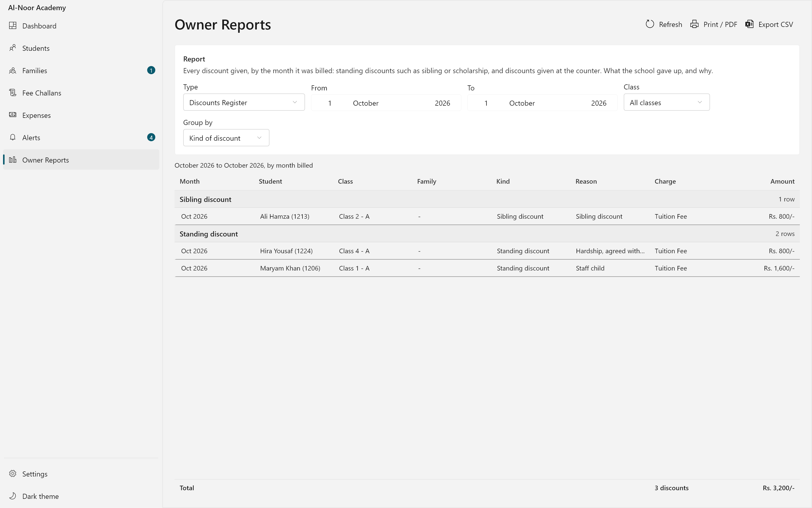Click the Settings gear icon
The image size is (812, 508).
(13, 474)
